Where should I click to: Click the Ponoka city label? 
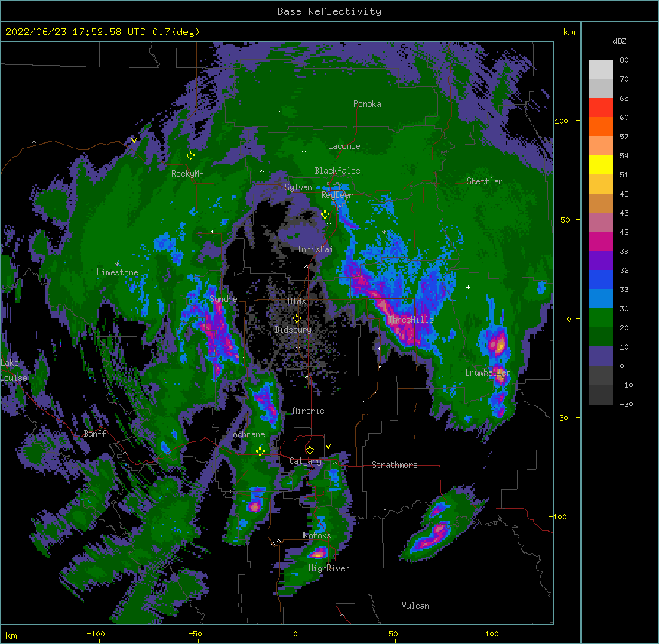click(367, 104)
